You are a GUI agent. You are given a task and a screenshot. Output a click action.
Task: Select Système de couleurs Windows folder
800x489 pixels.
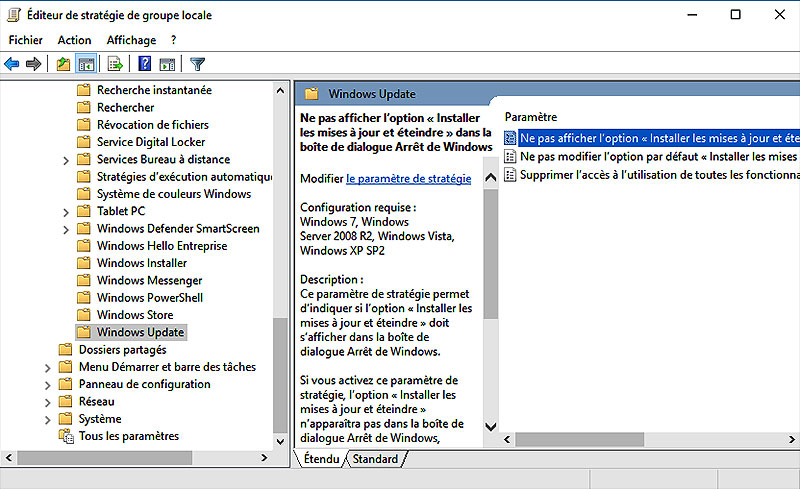click(174, 194)
